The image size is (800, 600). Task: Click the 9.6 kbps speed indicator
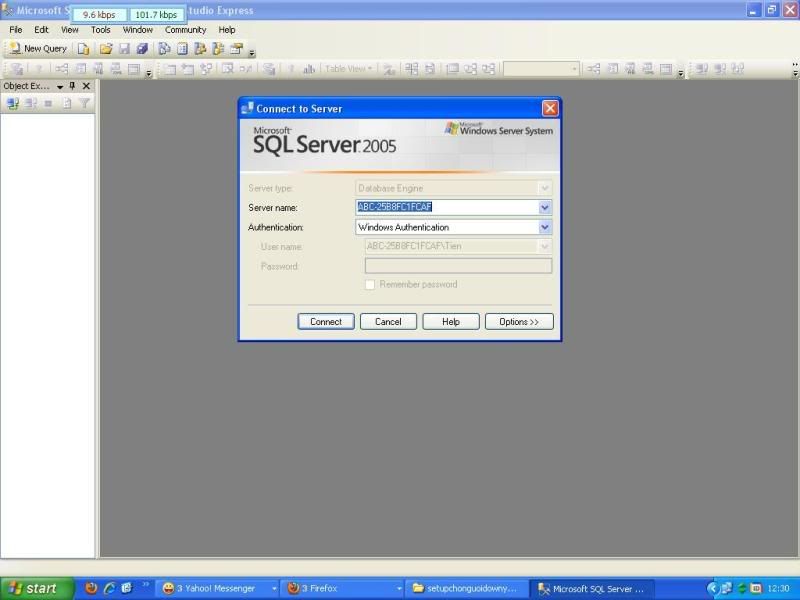[99, 15]
